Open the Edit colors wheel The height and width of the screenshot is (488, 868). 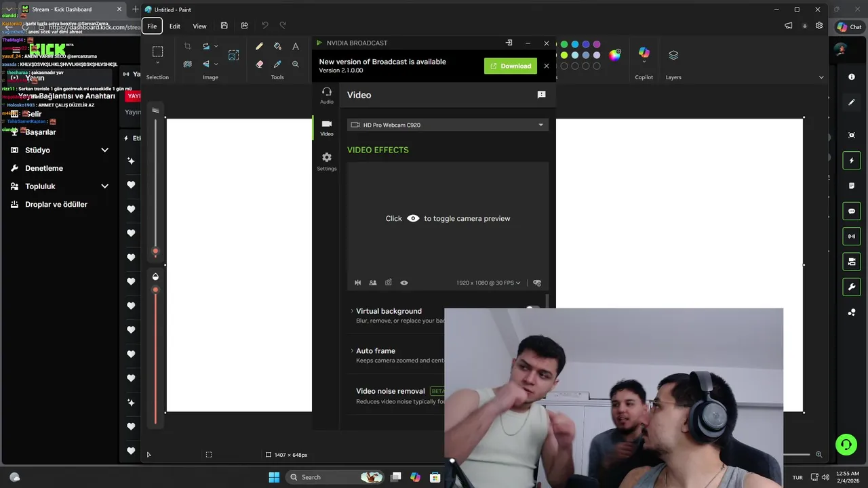[x=614, y=55]
